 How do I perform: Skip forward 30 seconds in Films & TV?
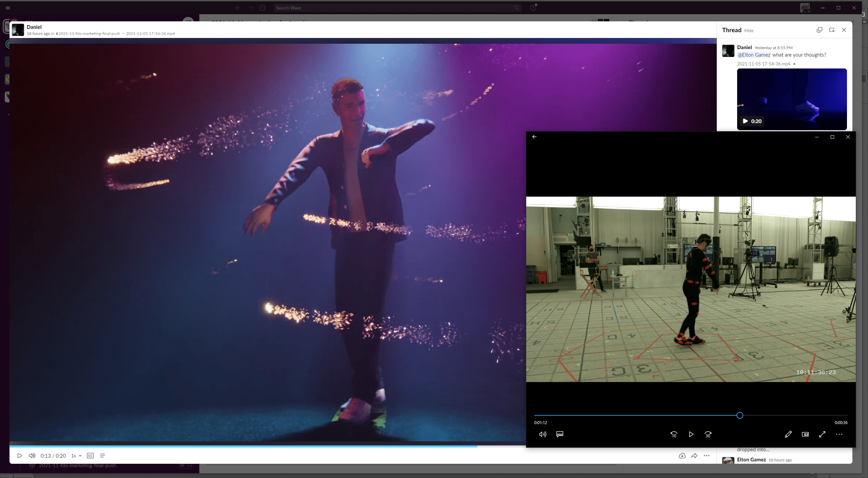(x=708, y=434)
